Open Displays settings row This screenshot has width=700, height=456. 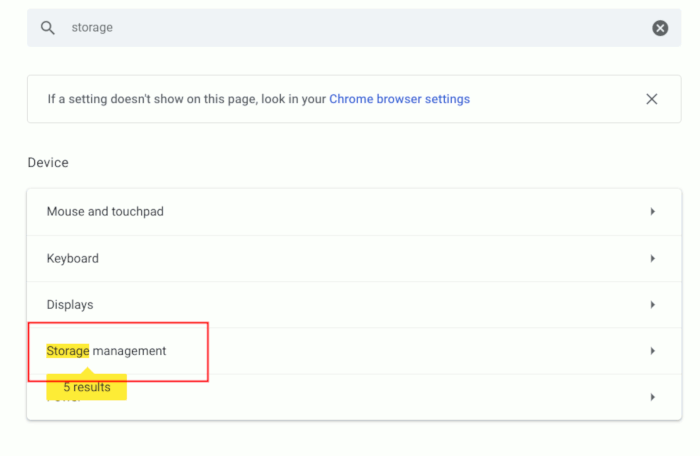354,305
